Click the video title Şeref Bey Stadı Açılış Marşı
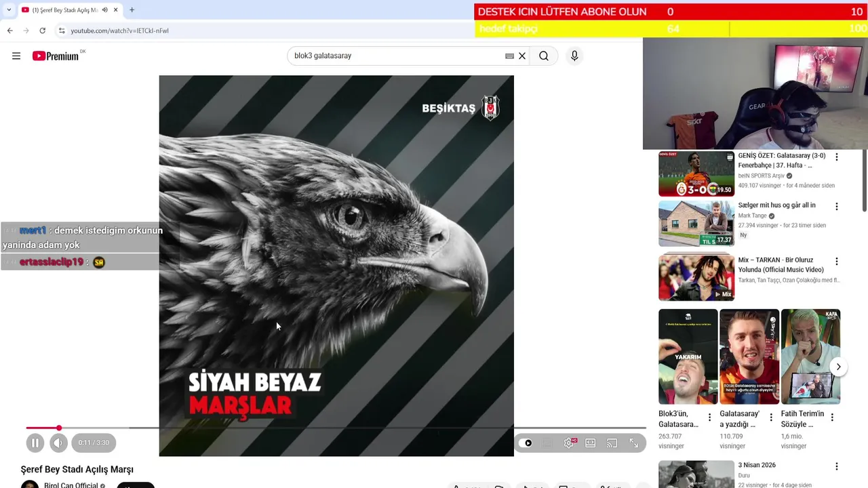The width and height of the screenshot is (868, 488). (x=77, y=469)
